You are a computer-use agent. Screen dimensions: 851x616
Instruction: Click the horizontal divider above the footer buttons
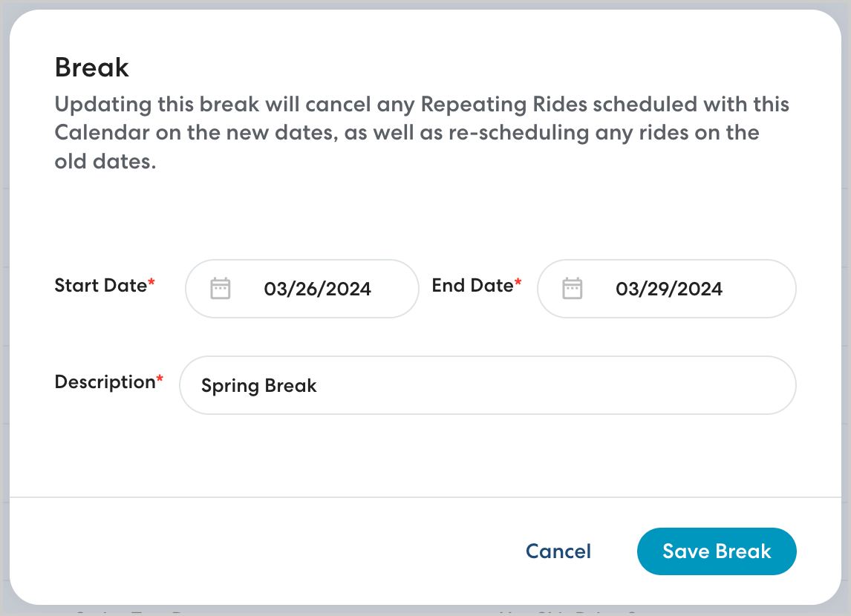(425, 497)
